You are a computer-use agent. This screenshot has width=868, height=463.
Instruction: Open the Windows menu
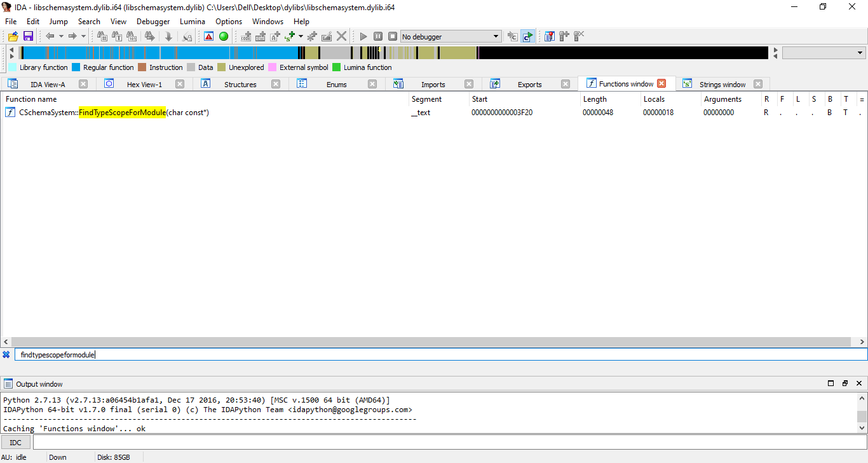(268, 21)
